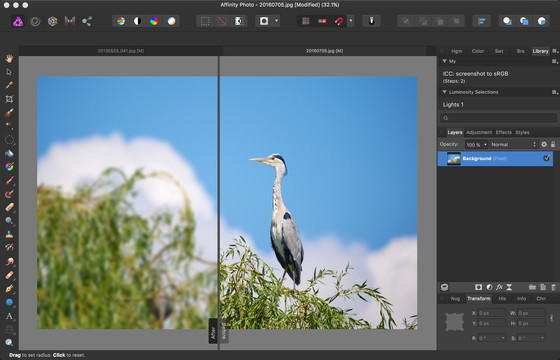The height and width of the screenshot is (360, 560).
Task: Click the Library search field
Action: [499, 118]
